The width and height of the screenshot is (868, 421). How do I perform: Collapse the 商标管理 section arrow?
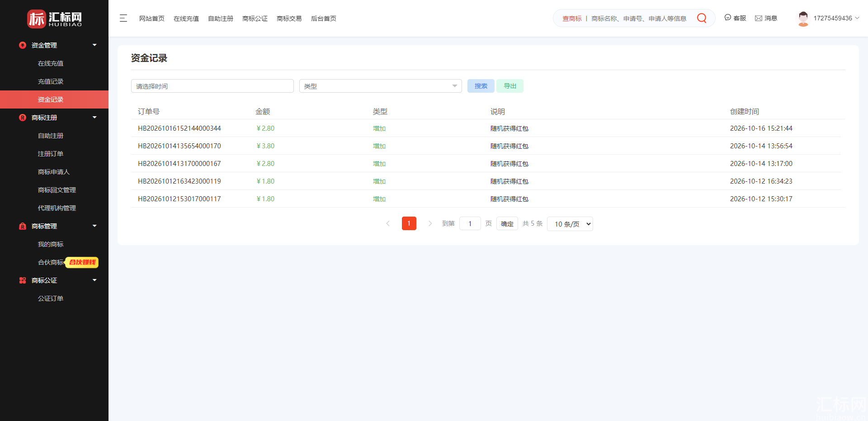[94, 226]
